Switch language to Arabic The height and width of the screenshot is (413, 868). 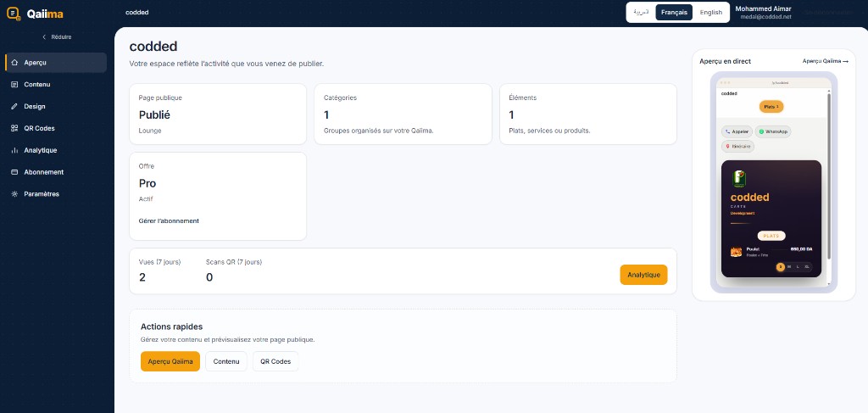click(x=641, y=12)
